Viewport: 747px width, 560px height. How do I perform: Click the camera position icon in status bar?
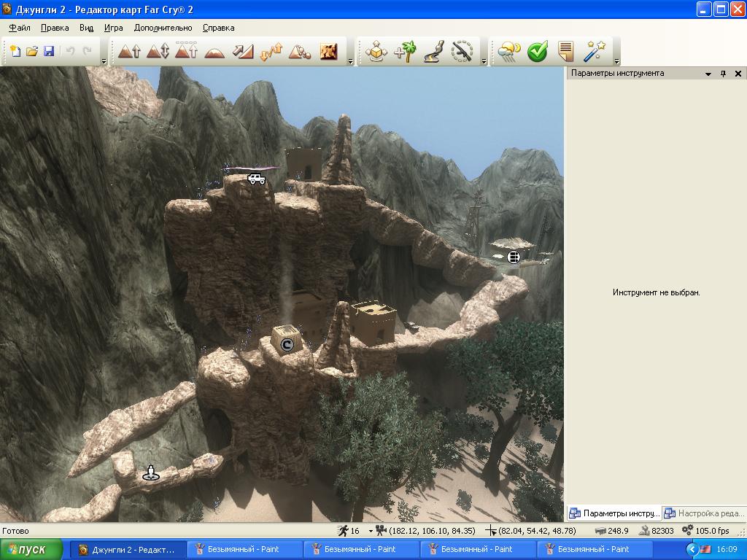tap(381, 531)
